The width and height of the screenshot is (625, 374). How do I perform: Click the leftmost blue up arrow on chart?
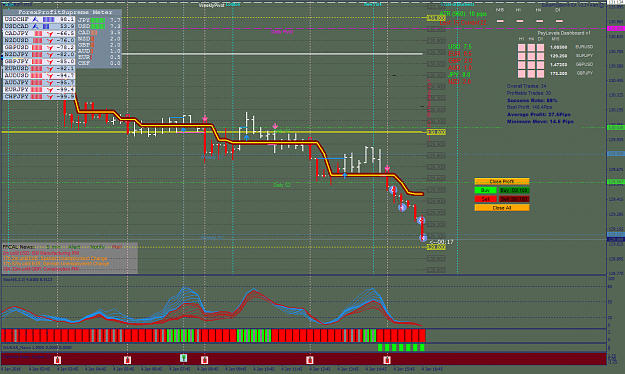click(x=183, y=130)
